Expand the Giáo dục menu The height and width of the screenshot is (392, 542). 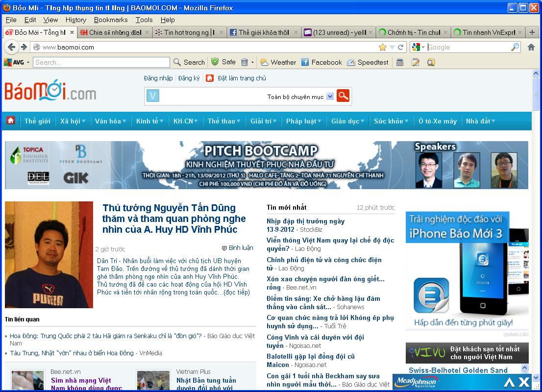(x=347, y=121)
